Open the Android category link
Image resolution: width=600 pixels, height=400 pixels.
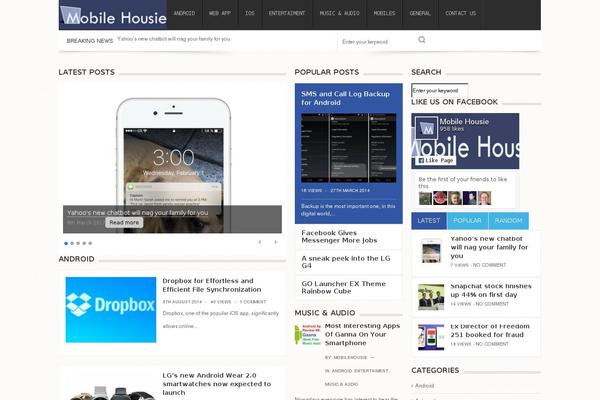point(424,386)
